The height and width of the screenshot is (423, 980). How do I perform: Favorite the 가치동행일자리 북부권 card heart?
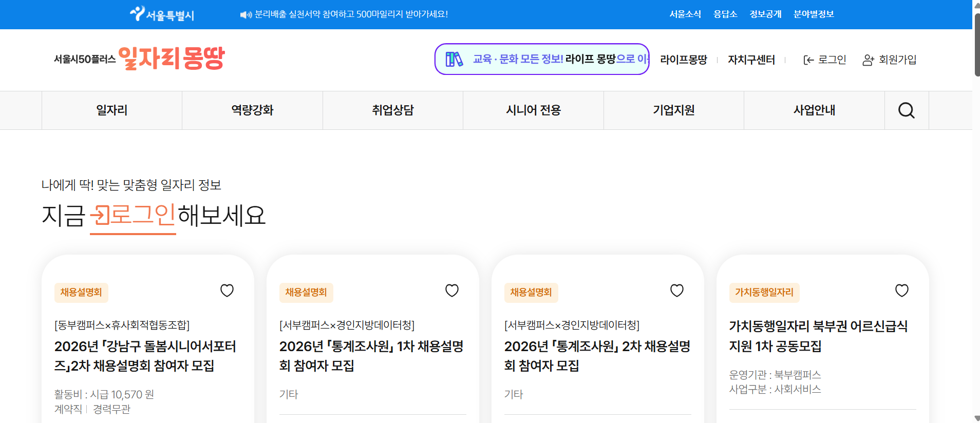click(x=902, y=291)
